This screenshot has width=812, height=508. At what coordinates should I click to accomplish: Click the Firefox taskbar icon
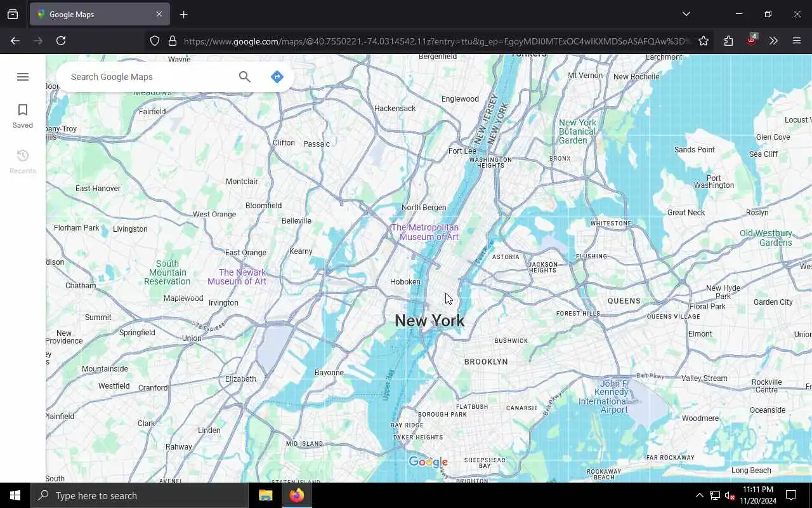pyautogui.click(x=296, y=495)
